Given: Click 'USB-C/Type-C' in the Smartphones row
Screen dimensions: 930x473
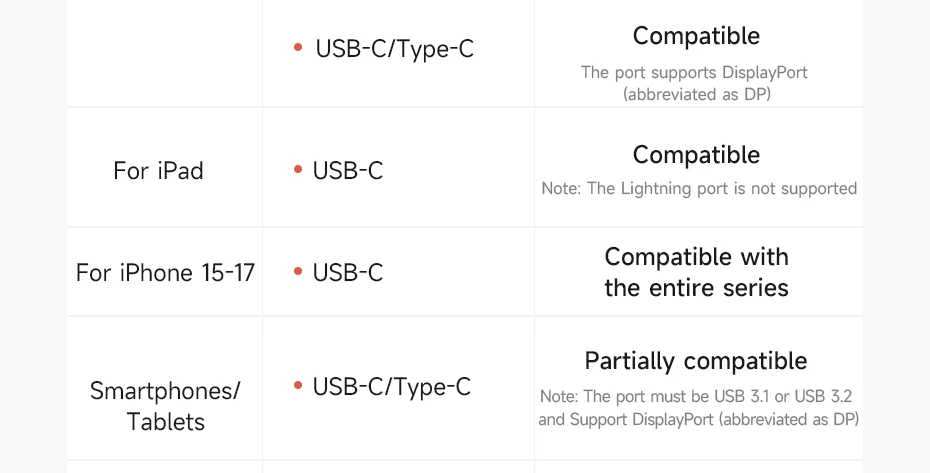Looking at the screenshot, I should coord(391,388).
